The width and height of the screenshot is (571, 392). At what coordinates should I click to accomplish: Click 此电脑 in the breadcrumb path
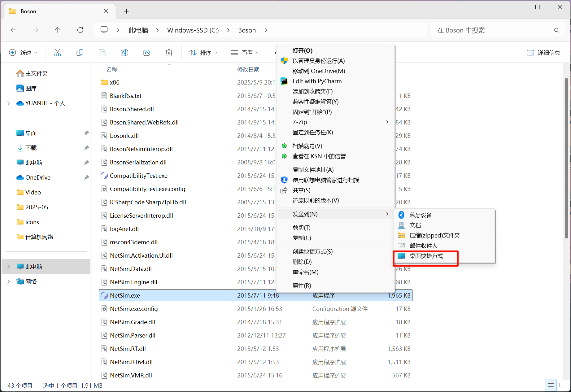click(138, 30)
